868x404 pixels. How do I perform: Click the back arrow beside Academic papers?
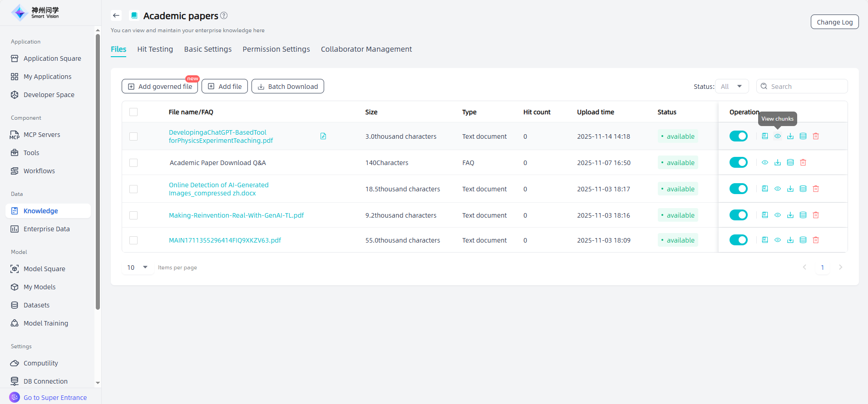(x=116, y=15)
